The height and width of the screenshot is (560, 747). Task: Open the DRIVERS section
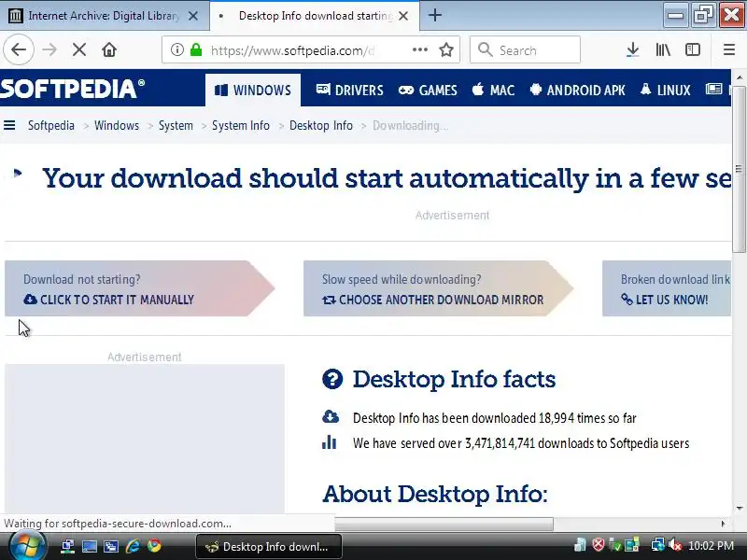pos(349,90)
